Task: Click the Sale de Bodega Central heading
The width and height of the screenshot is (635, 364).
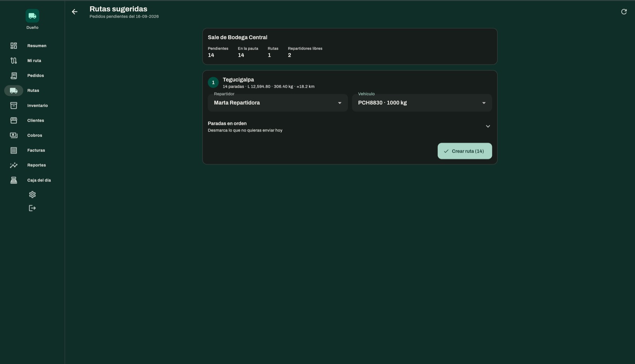Action: pos(237,37)
